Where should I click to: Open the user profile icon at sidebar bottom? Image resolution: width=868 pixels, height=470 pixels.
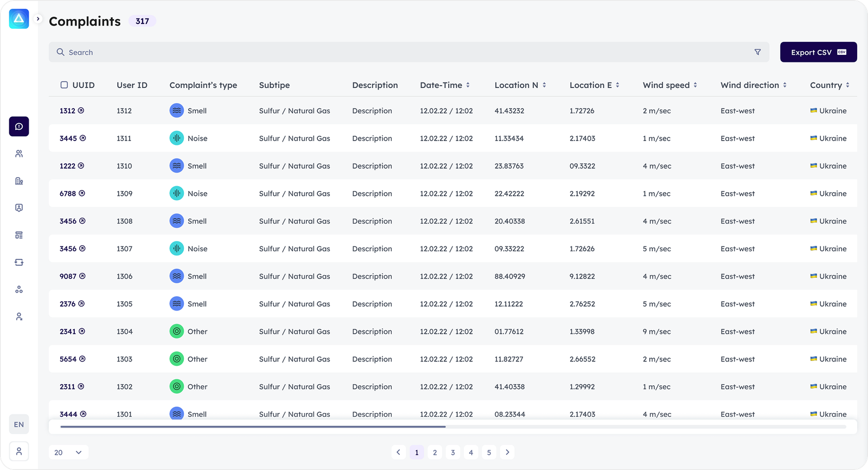point(19,452)
